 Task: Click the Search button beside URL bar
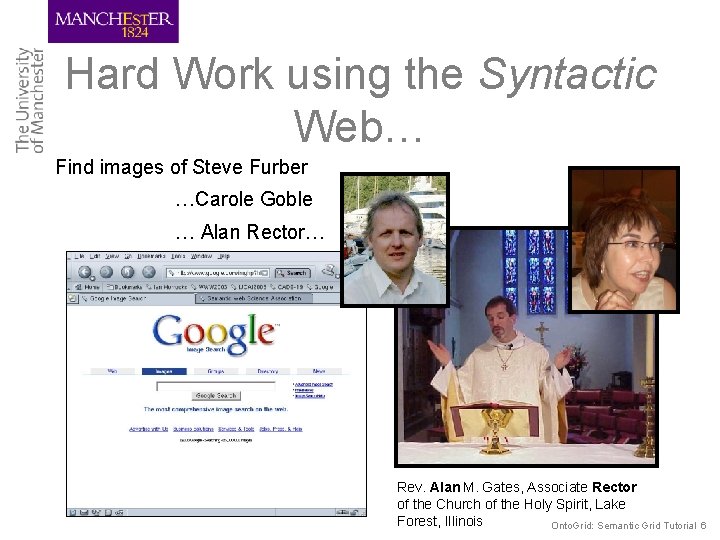click(x=293, y=273)
